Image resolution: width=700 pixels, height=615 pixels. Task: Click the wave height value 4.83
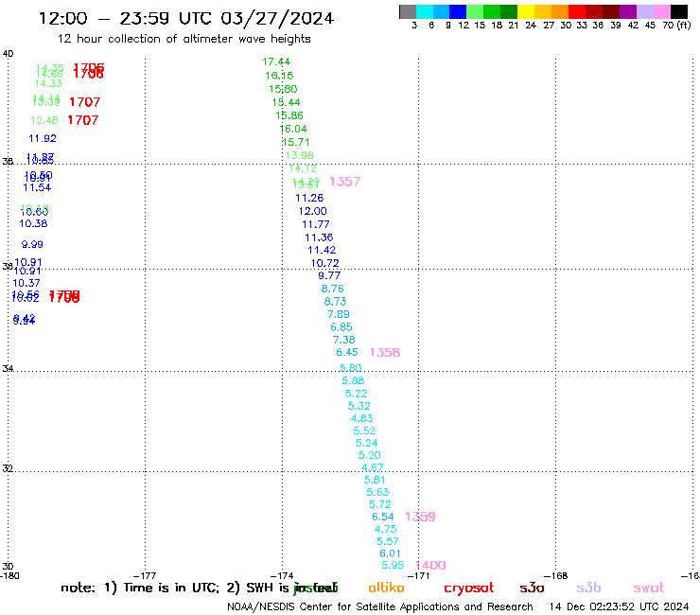tap(361, 418)
